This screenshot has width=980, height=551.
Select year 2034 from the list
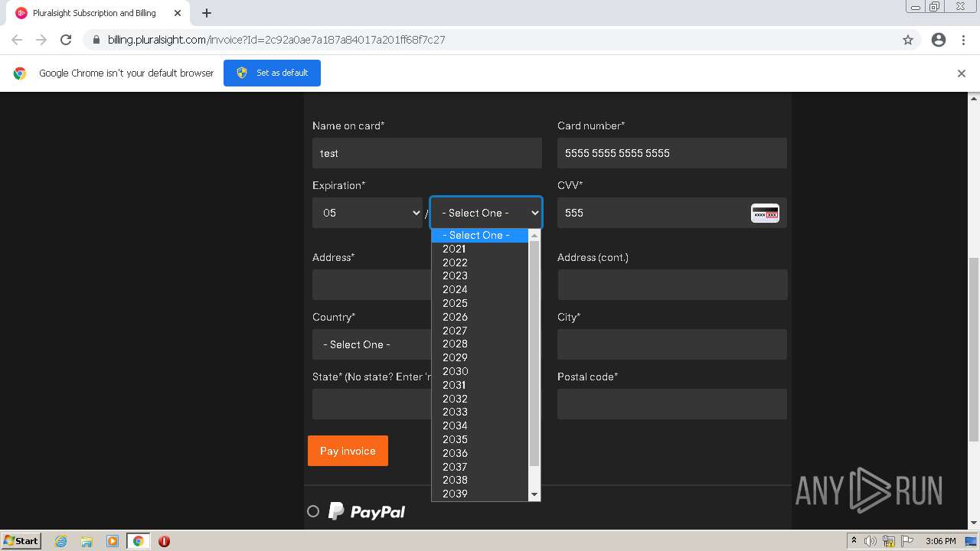click(x=480, y=425)
